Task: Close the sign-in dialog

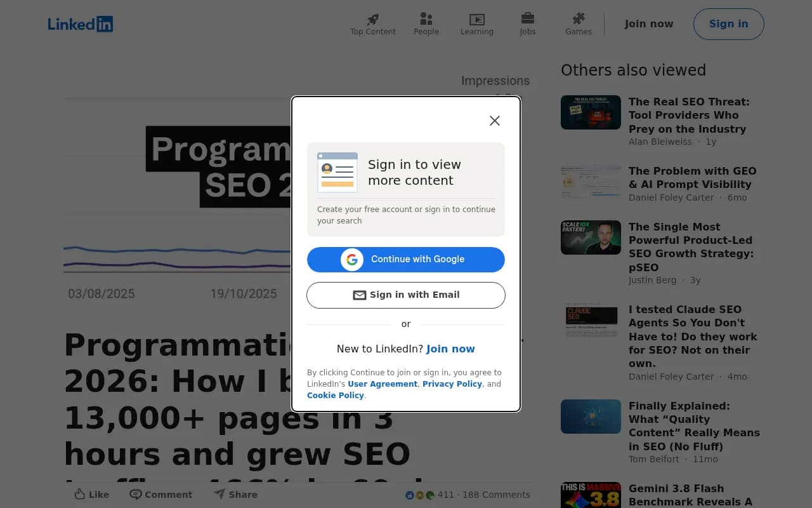Action: click(495, 121)
